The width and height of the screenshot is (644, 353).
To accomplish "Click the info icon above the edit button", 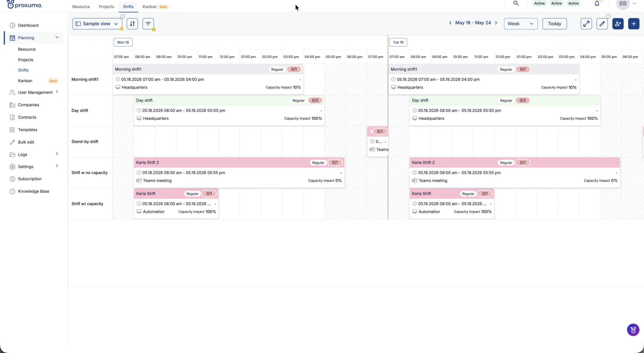I will point(608,16).
